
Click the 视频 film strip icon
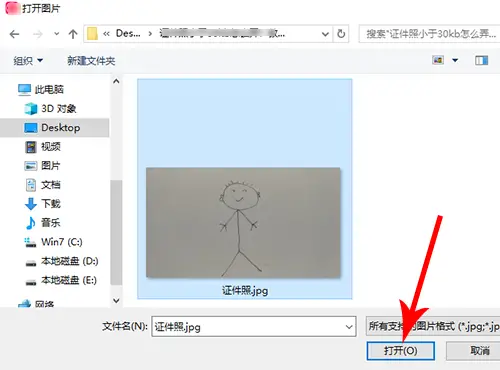point(31,147)
